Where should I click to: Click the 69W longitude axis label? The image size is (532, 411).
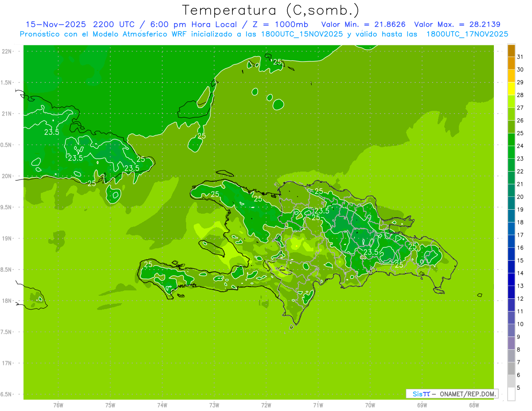[422, 405]
